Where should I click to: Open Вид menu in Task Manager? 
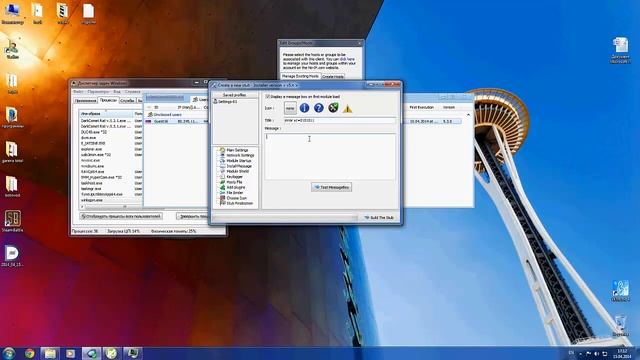pos(117,92)
